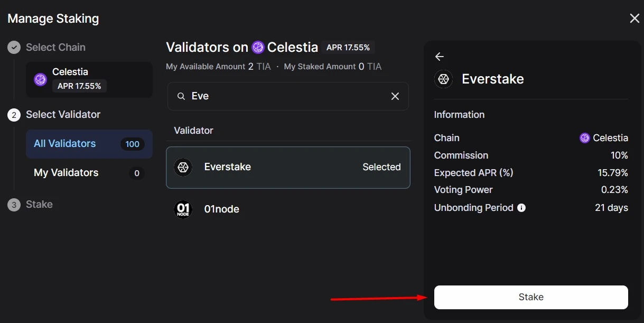Click the APR 17.55% badge
This screenshot has height=323, width=644.
(348, 47)
